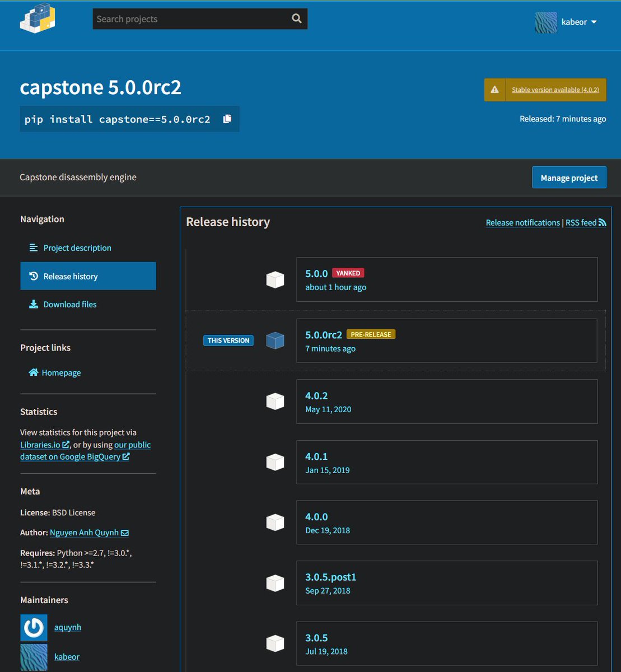The width and height of the screenshot is (621, 672).
Task: Click the aquynh maintainer avatar
Action: pos(34,628)
